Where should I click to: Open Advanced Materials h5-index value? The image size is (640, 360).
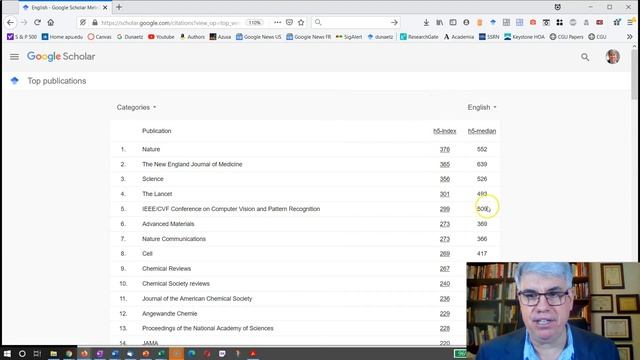click(x=444, y=224)
